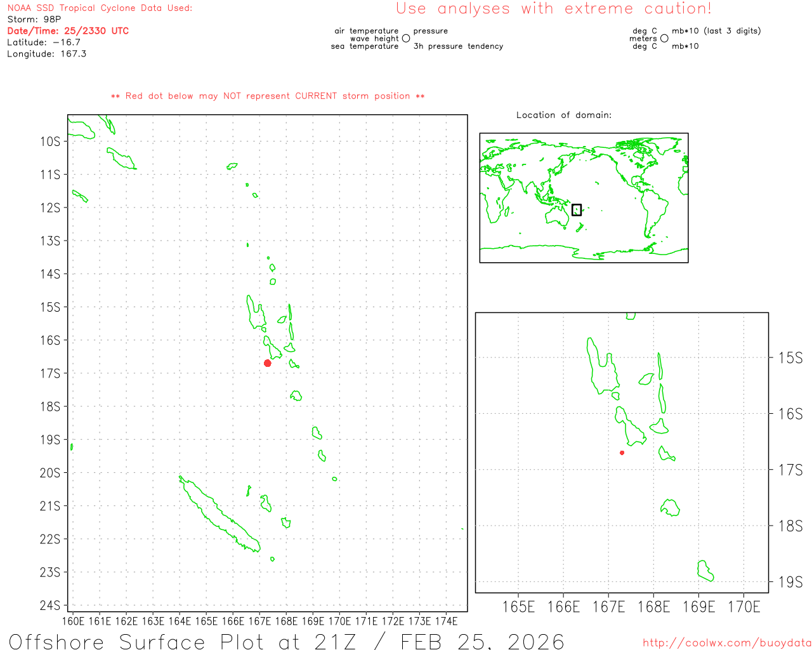Click Efate island outline in zoomed map
This screenshot has height=650, width=812.
(x=669, y=507)
